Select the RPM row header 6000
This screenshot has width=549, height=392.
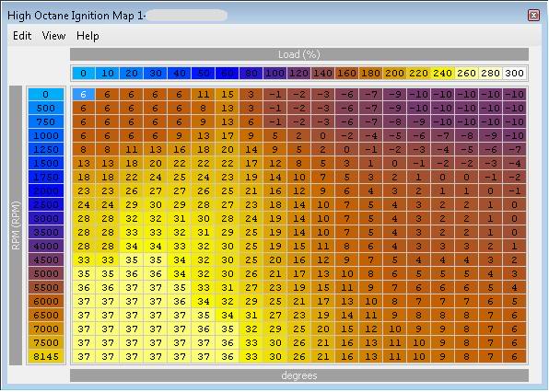coord(46,301)
